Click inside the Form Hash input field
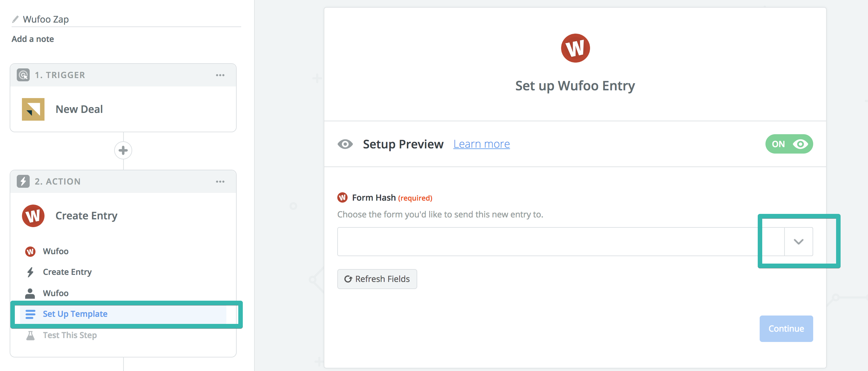The width and height of the screenshot is (868, 371). tap(559, 242)
